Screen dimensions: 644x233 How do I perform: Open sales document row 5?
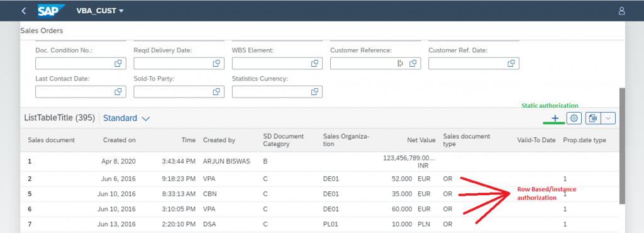pos(30,194)
